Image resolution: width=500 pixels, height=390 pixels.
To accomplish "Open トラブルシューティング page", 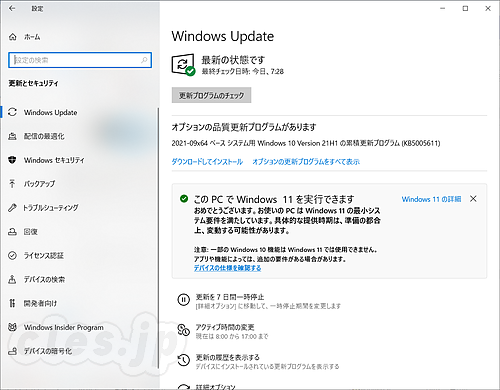I will [x=79, y=208].
